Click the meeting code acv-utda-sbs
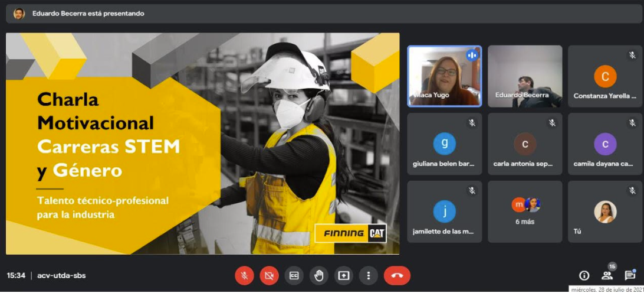Viewport: 644px width, 293px height. tap(61, 275)
